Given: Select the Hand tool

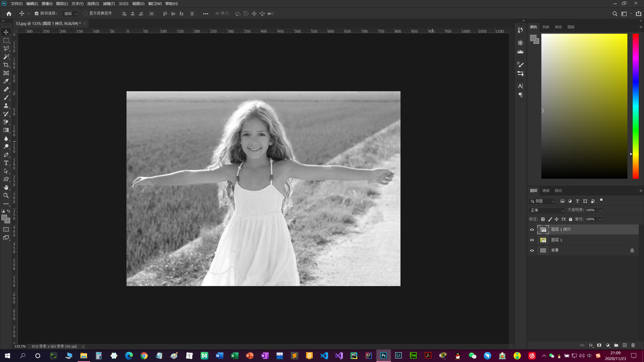Looking at the screenshot, I should (x=6, y=187).
